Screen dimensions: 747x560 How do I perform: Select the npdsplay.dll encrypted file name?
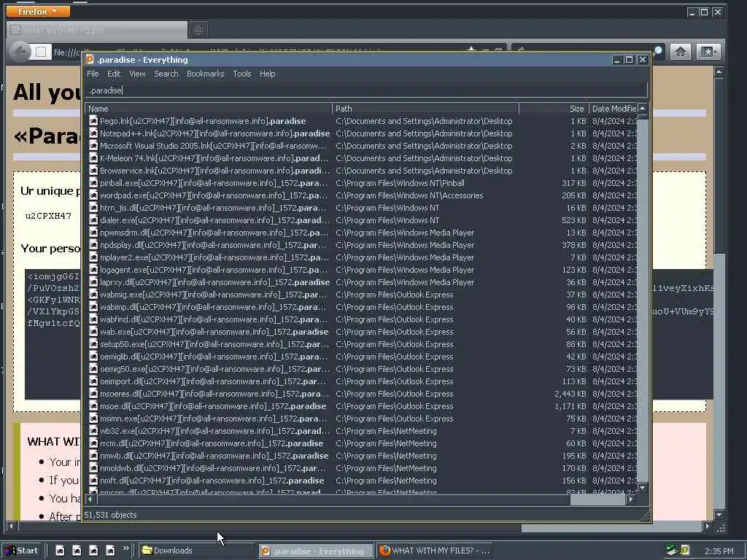pos(214,245)
